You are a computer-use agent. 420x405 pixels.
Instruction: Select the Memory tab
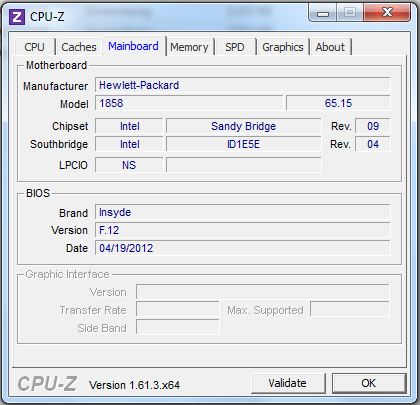pos(189,47)
